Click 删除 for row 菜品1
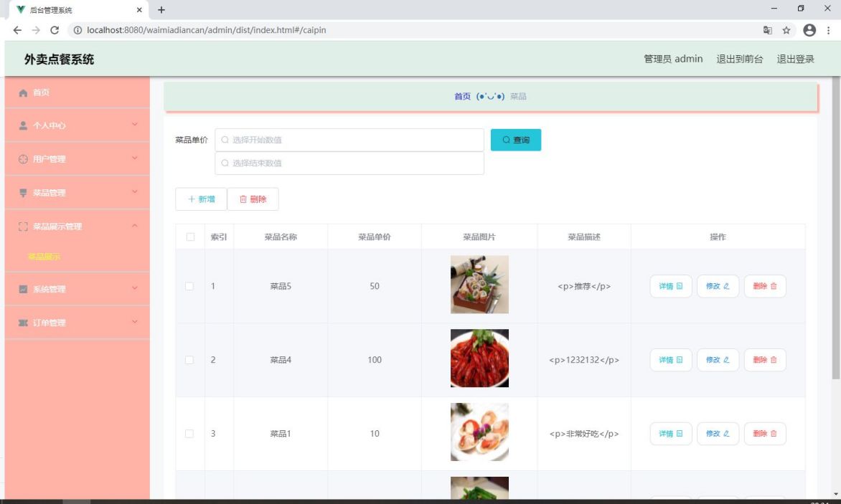This screenshot has width=841, height=504. pos(765,433)
